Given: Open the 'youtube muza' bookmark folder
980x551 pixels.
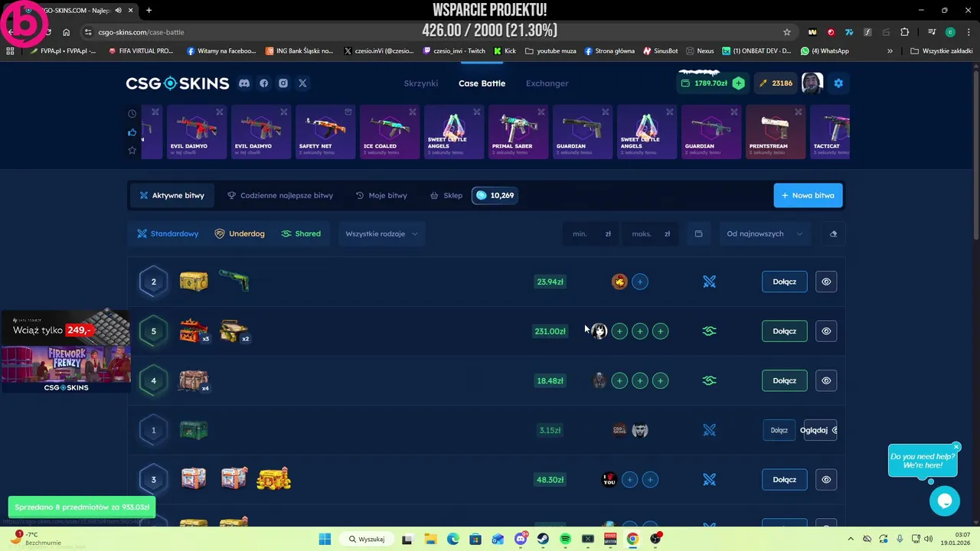Looking at the screenshot, I should 550,51.
